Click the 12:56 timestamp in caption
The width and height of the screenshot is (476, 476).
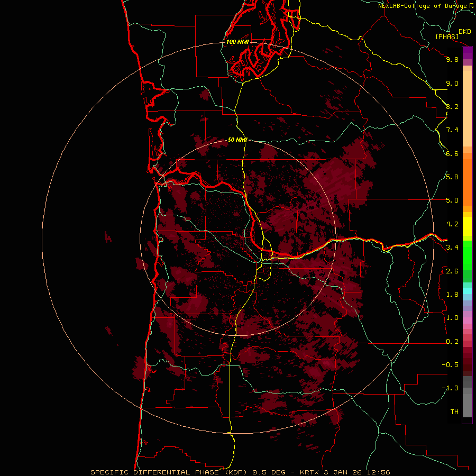click(379, 472)
